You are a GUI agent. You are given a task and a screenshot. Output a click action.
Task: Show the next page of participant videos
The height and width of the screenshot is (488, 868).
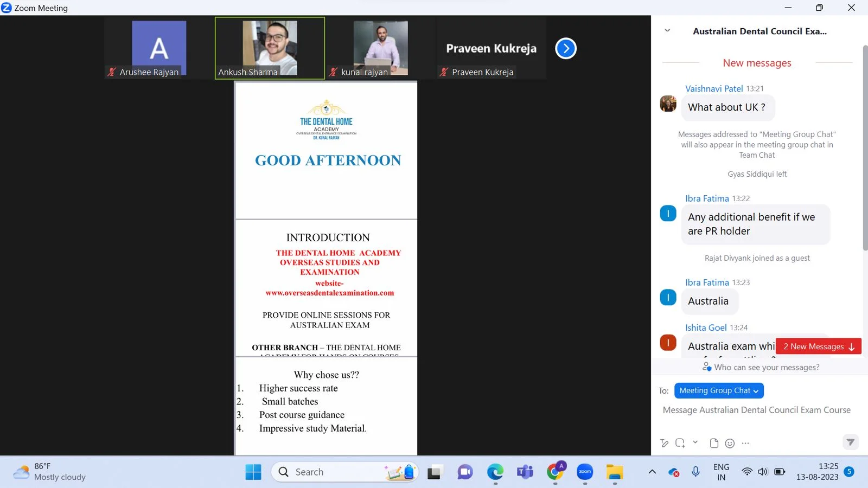click(x=566, y=48)
